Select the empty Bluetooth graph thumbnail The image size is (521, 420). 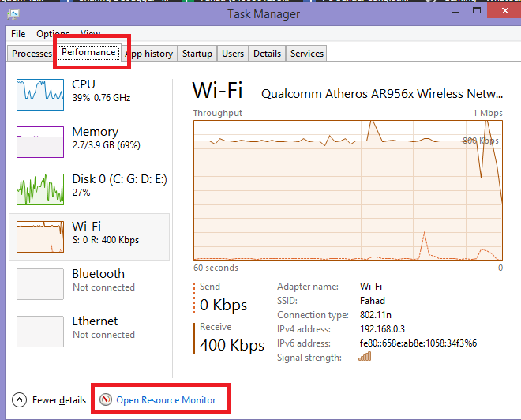(x=40, y=284)
